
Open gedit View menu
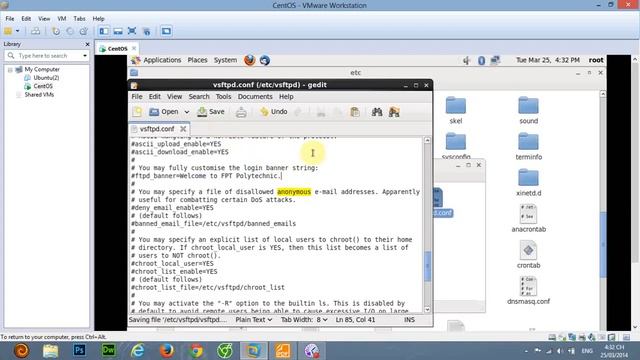[x=174, y=97]
